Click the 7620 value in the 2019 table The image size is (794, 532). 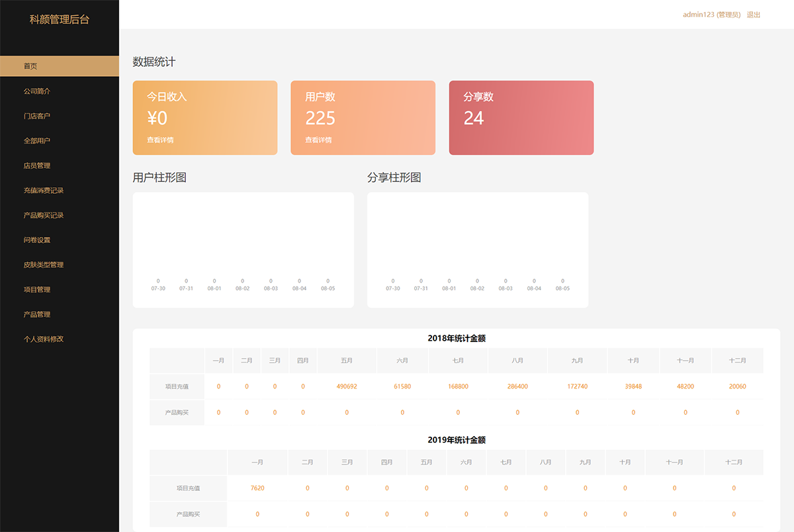tap(257, 488)
